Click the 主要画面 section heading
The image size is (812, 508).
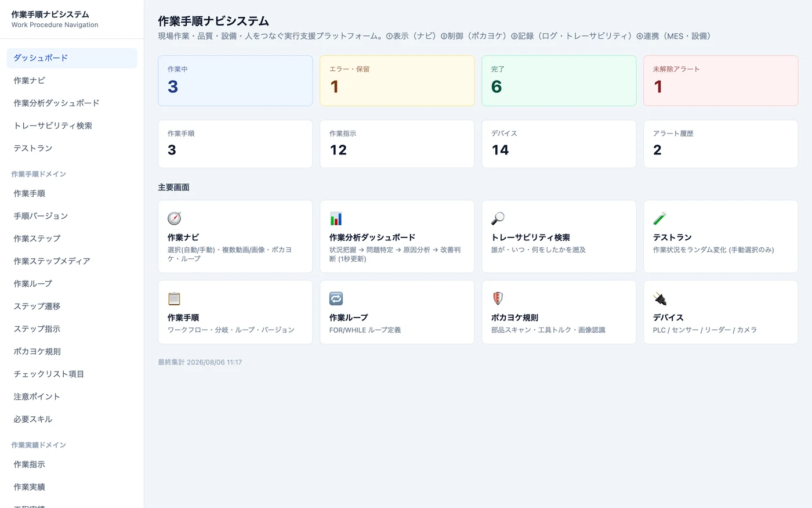click(x=173, y=188)
